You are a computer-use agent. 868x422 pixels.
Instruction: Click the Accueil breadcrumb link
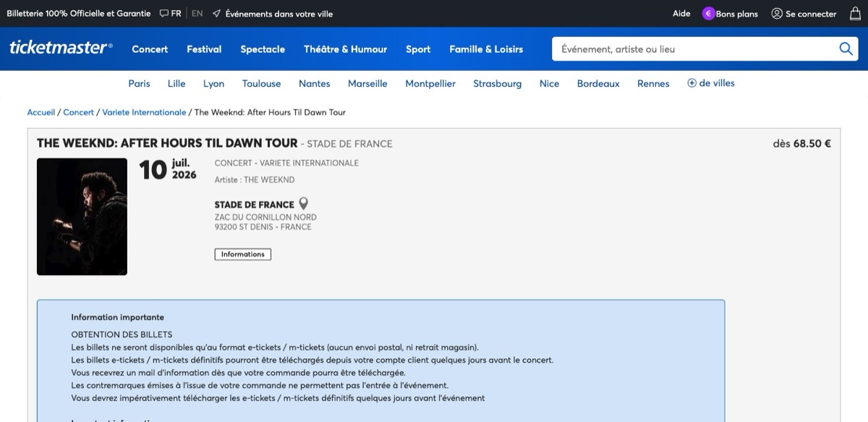coord(41,112)
